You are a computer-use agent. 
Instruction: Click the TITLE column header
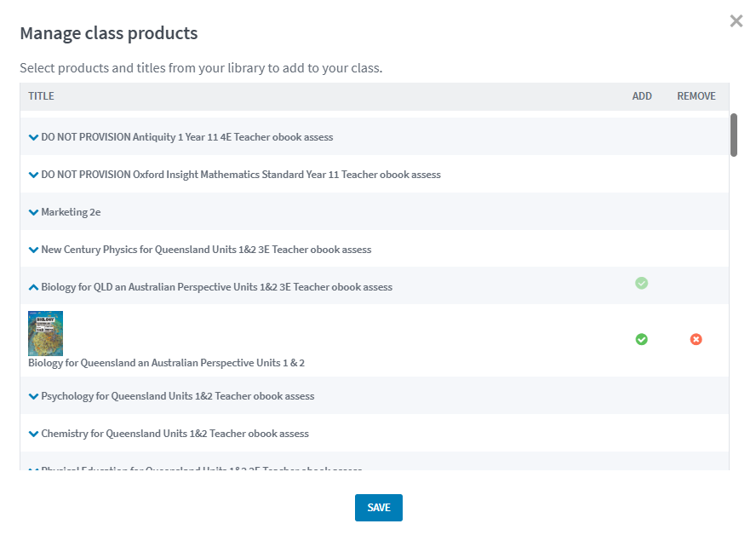coord(41,96)
